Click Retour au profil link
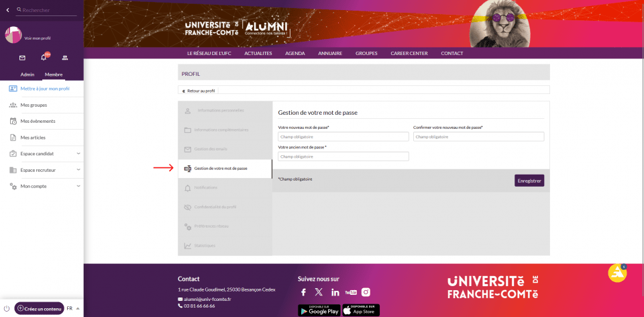The width and height of the screenshot is (644, 317). coord(199,91)
